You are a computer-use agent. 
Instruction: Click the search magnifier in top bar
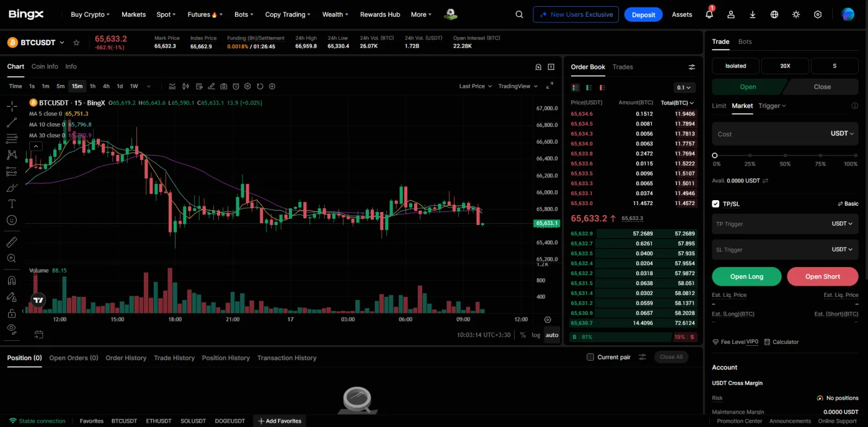(x=520, y=14)
